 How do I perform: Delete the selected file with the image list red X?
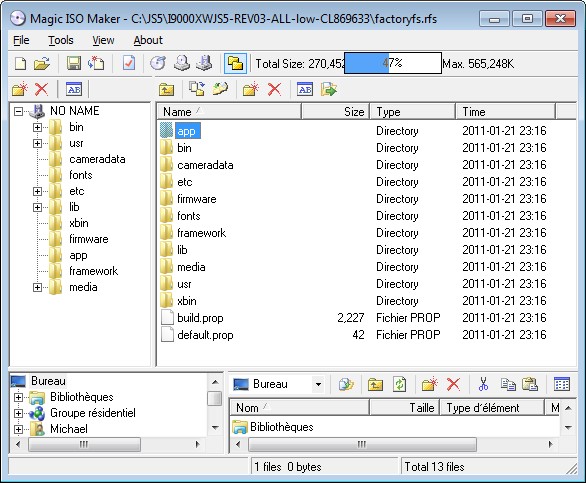pos(274,89)
